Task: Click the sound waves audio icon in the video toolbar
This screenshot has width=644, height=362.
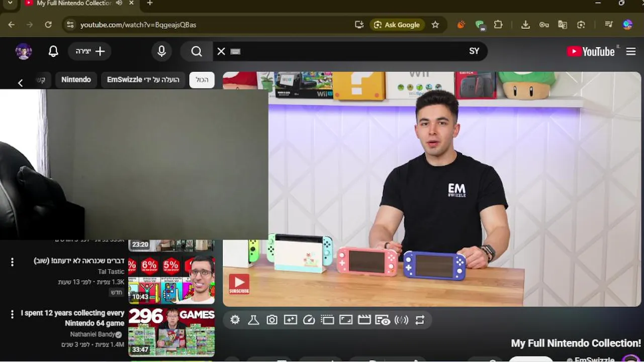Action: 401,320
